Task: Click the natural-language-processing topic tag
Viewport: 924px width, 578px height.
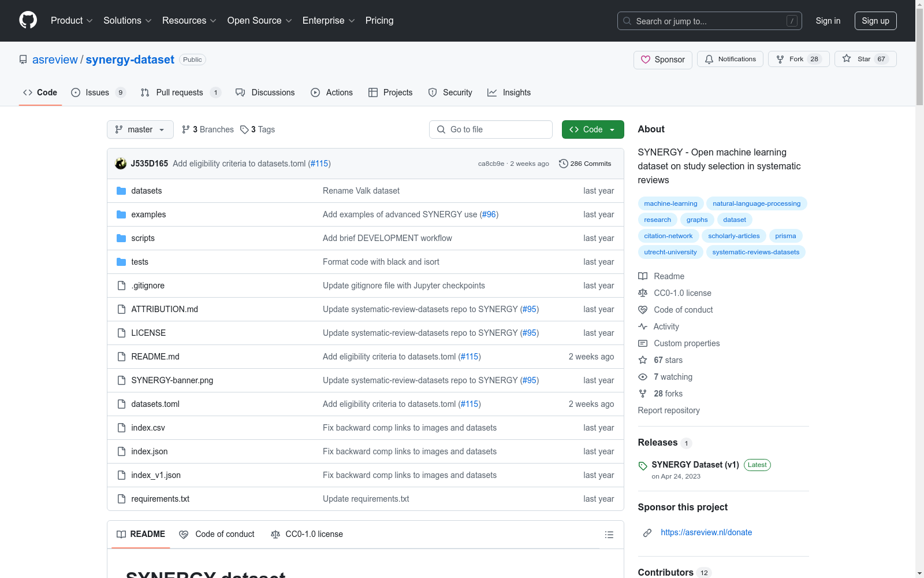Action: point(757,203)
